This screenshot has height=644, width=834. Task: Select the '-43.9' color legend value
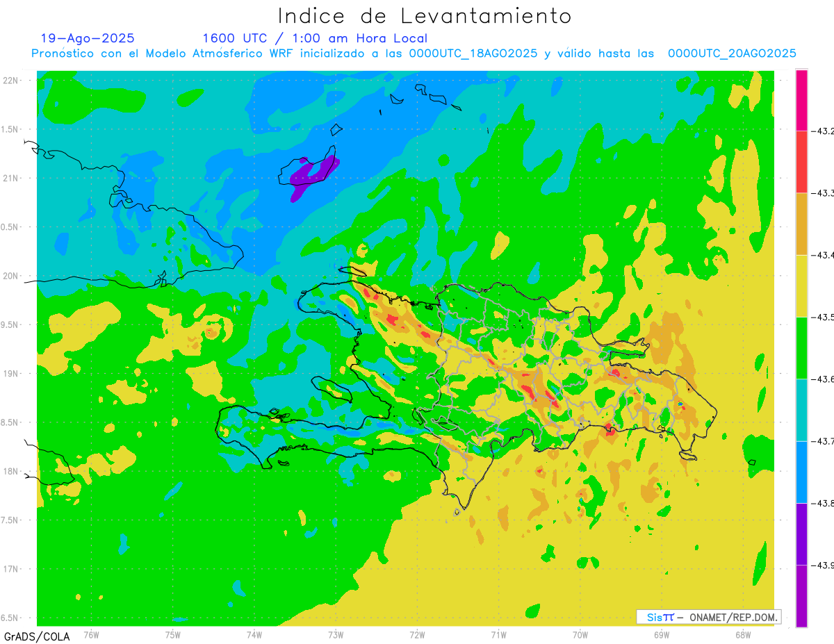coord(823,565)
